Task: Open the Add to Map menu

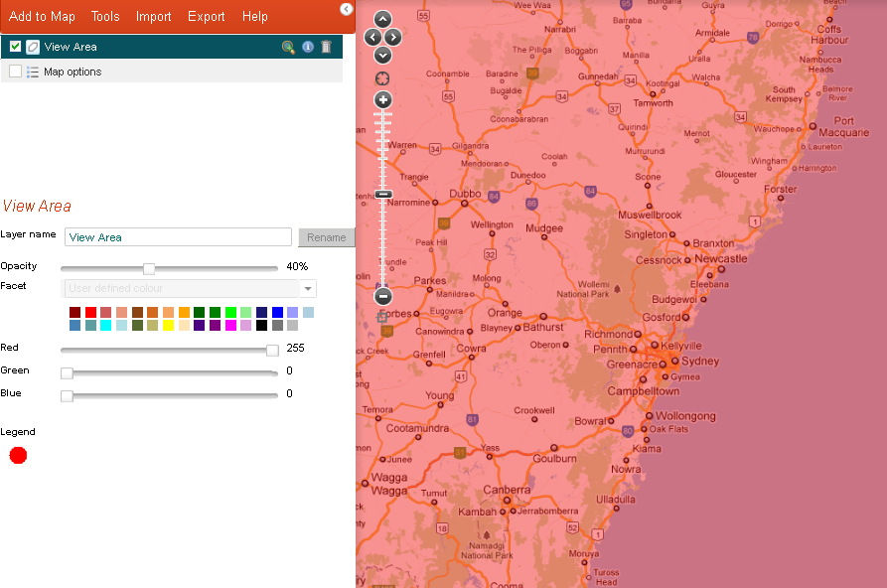Action: 42,17
